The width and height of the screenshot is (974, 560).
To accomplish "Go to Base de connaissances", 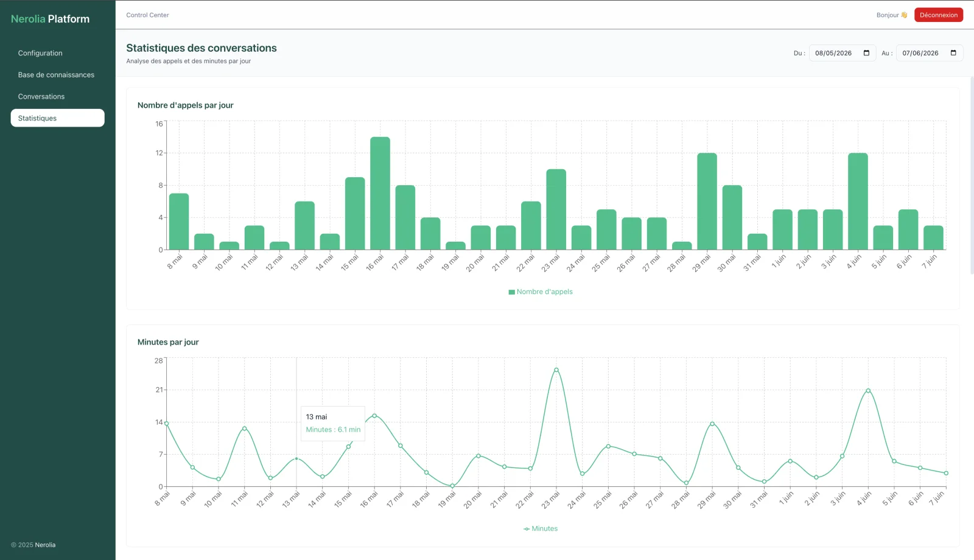I will pos(57,75).
